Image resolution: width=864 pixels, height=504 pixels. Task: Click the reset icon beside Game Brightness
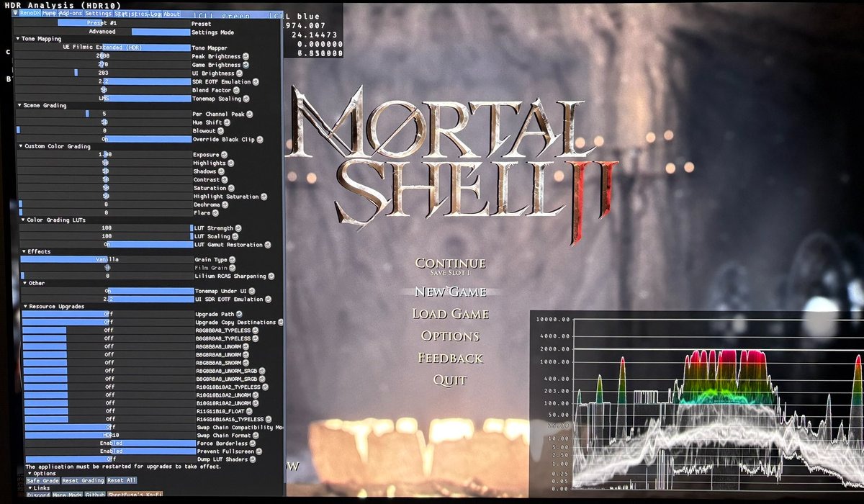click(x=246, y=65)
